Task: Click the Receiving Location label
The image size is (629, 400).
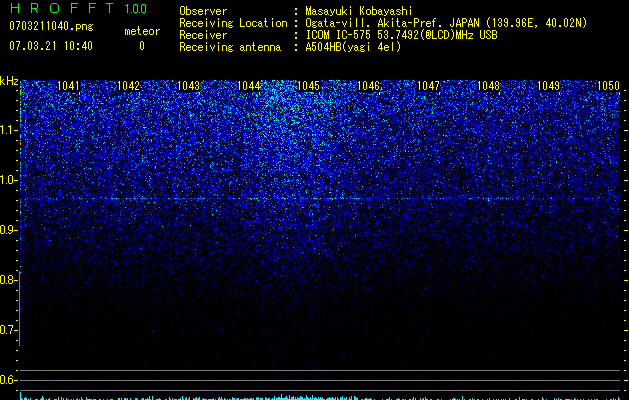Action: click(233, 23)
